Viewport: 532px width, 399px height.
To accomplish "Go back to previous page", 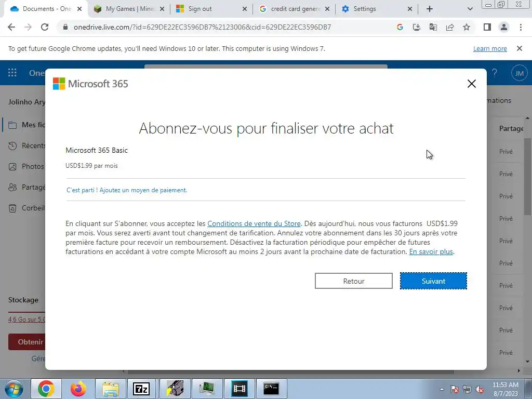I will tap(11, 27).
